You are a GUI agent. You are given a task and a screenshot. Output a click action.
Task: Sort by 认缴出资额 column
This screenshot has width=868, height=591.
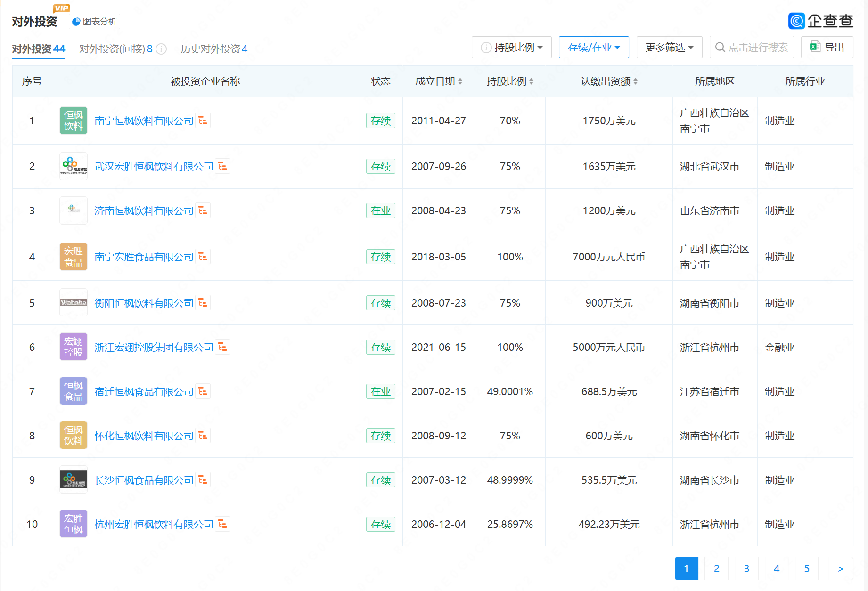point(609,81)
